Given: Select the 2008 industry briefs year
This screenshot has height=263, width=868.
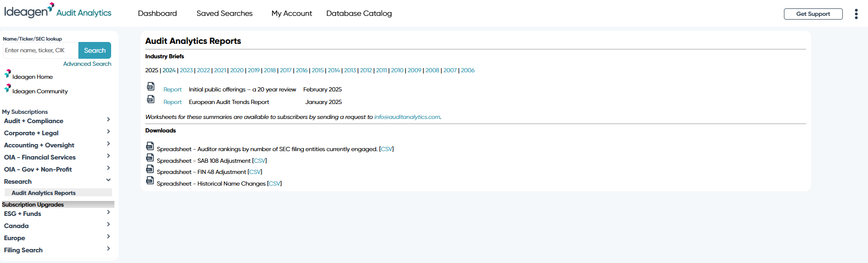Looking at the screenshot, I should [x=432, y=70].
